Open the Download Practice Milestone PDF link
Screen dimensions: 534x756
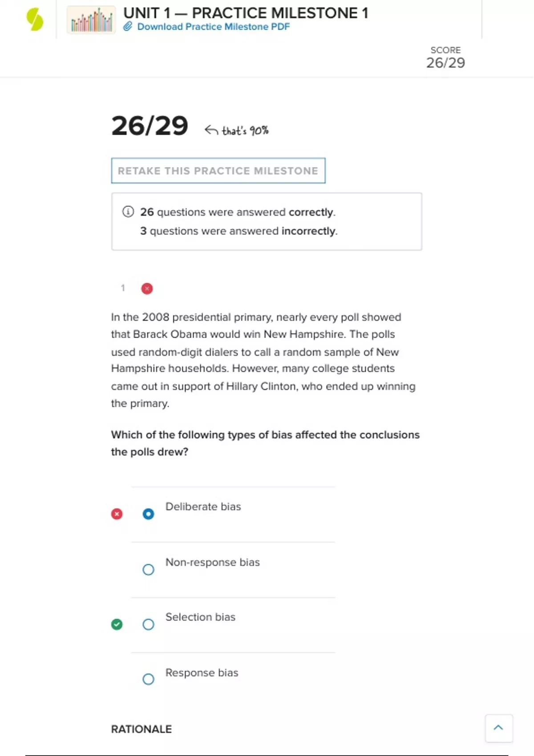(x=213, y=27)
